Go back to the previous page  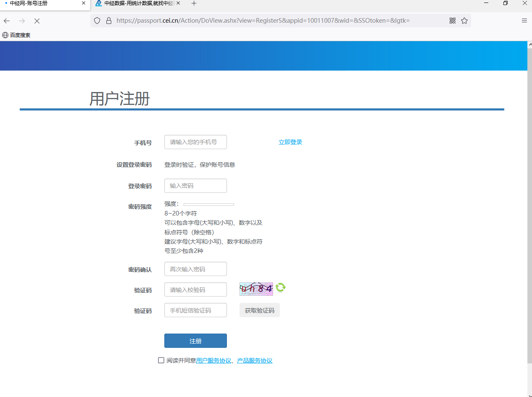coord(7,21)
